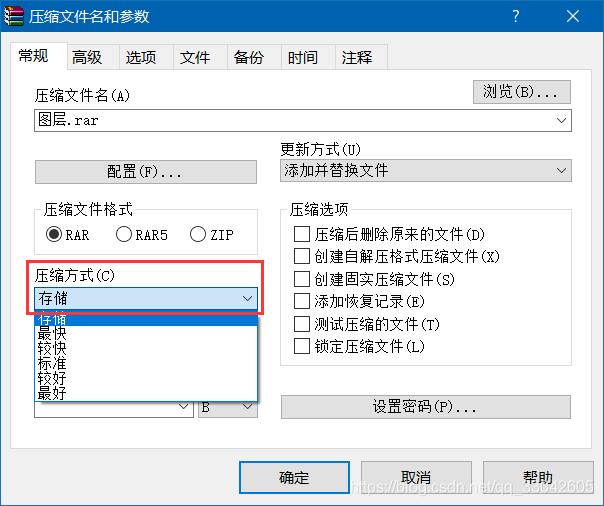The image size is (604, 506).
Task: Choose 较好 compression method
Action: [146, 379]
